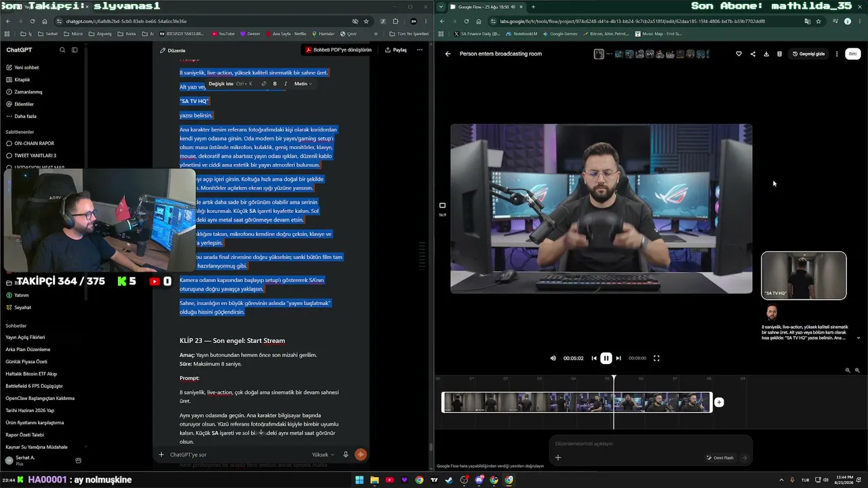Skip to previous clip in player
This screenshot has height=488, width=868.
(594, 358)
